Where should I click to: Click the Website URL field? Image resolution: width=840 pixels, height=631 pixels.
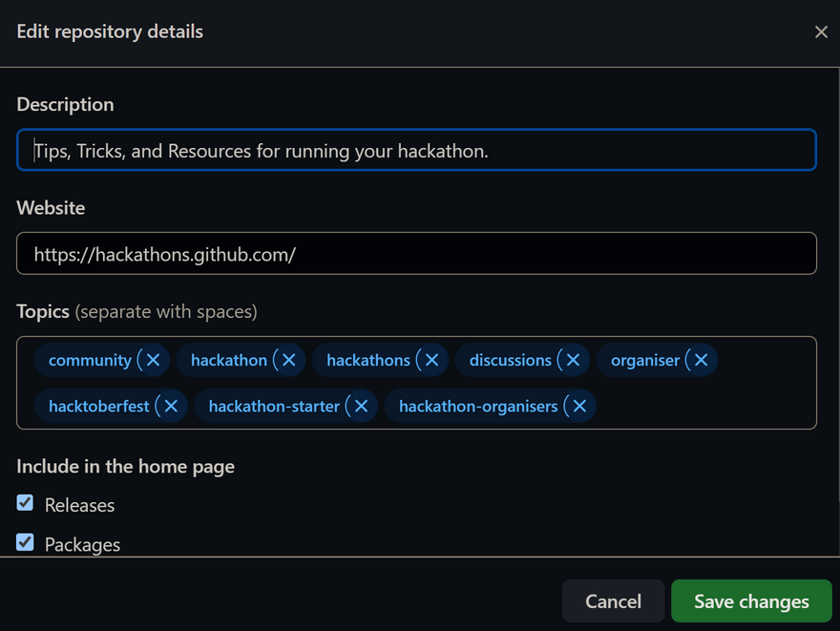(416, 254)
